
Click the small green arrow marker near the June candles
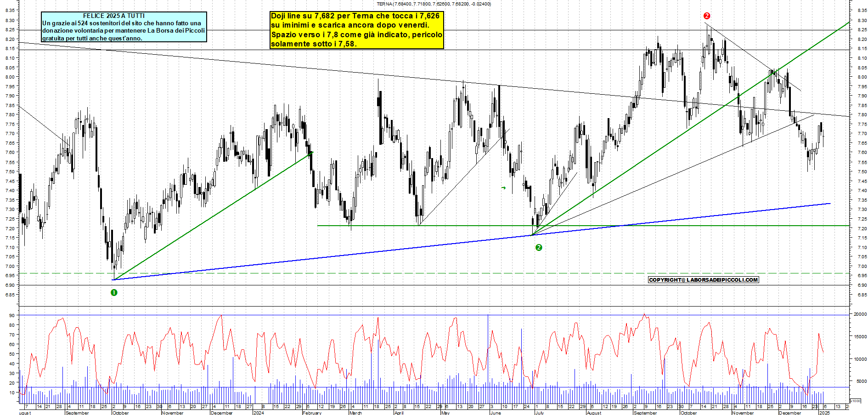[x=504, y=188]
